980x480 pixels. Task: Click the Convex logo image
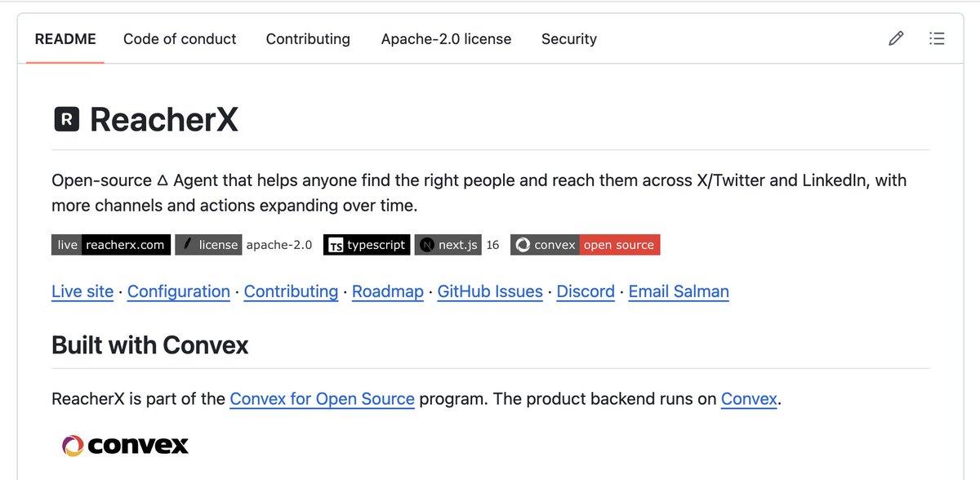(x=125, y=445)
